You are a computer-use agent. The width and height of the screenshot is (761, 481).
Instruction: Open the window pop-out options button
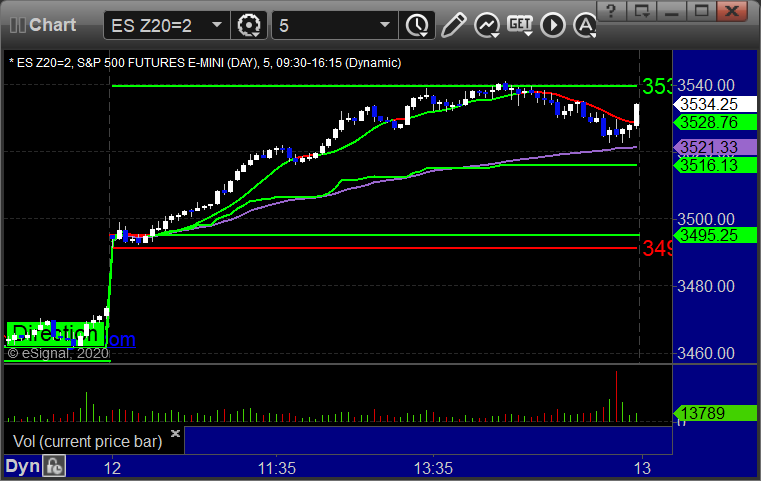point(641,11)
